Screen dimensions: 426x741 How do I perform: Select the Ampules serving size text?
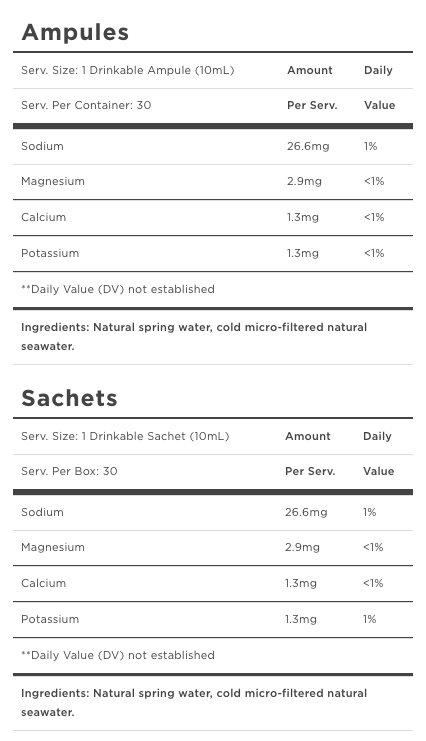click(x=128, y=70)
